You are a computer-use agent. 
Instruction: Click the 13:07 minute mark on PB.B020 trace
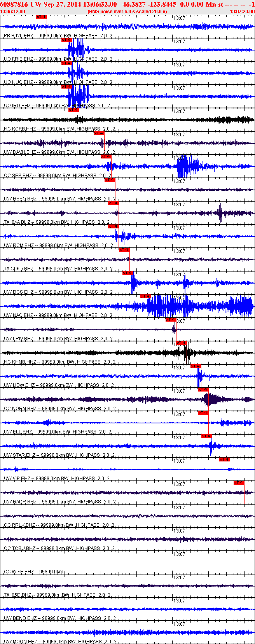click(179, 18)
